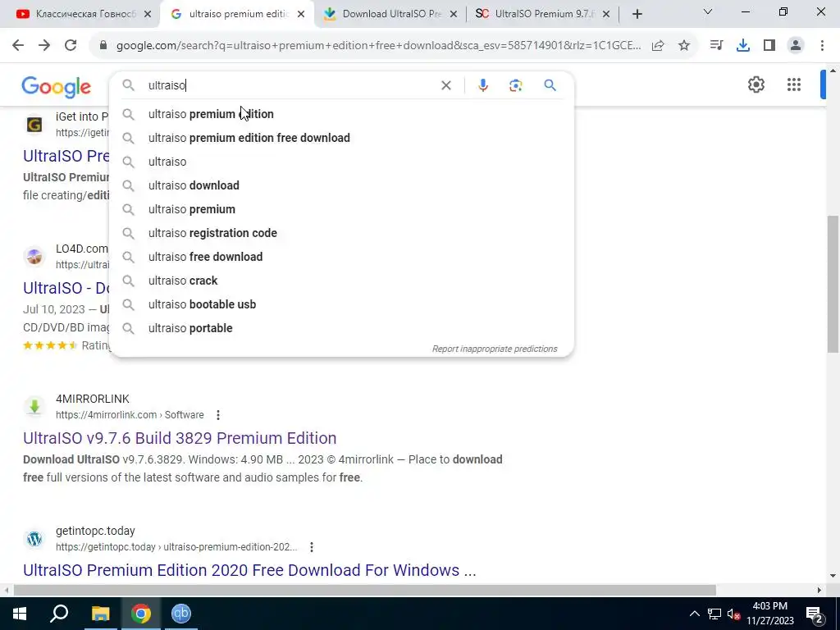Open qBittorrent from the taskbar
Image resolution: width=840 pixels, height=630 pixels.
181,614
